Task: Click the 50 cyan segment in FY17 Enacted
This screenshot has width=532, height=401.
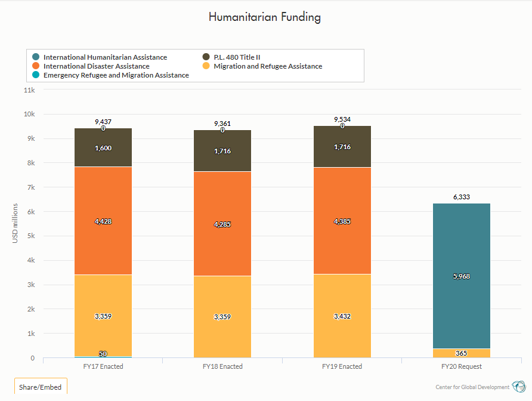Action: point(103,356)
